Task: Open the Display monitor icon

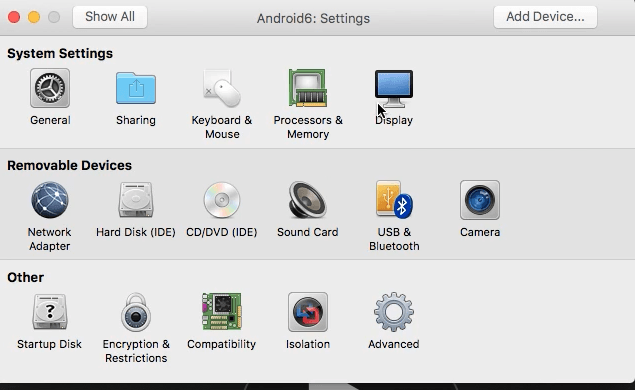Action: 394,89
